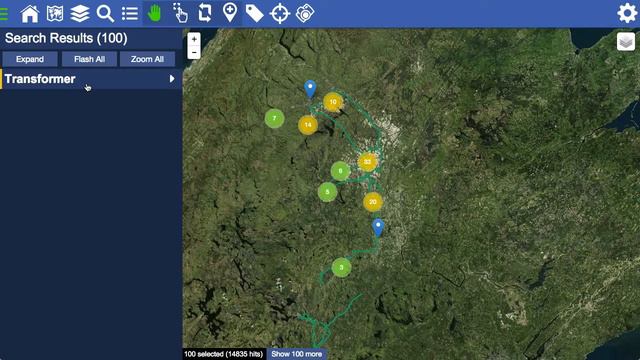Click Show 100 more button
The width and height of the screenshot is (640, 360).
(x=297, y=354)
